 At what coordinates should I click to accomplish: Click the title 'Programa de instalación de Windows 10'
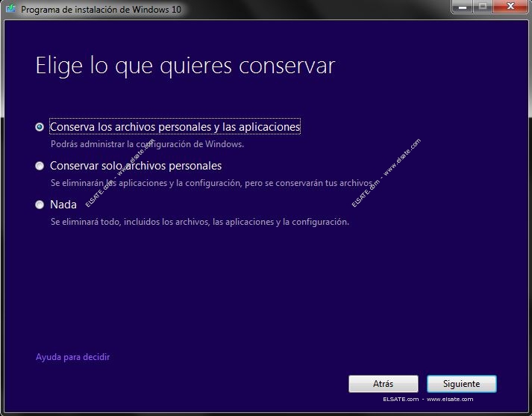101,10
